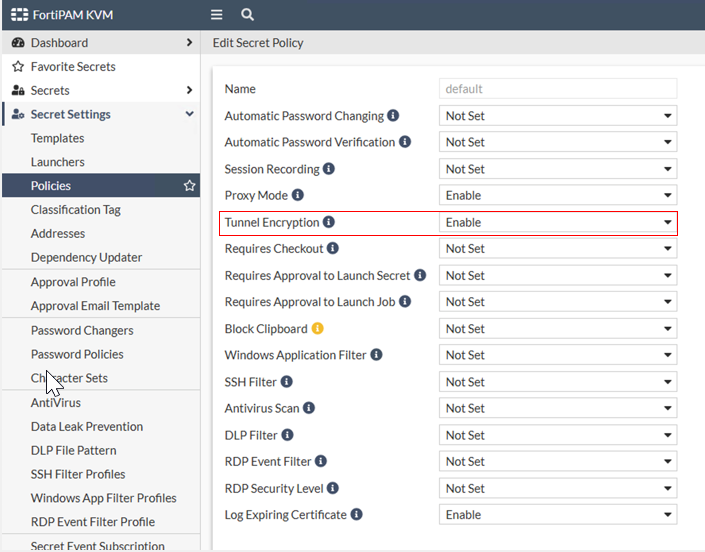705x552 pixels.
Task: Click the favorite star beside Policies
Action: pyautogui.click(x=189, y=186)
